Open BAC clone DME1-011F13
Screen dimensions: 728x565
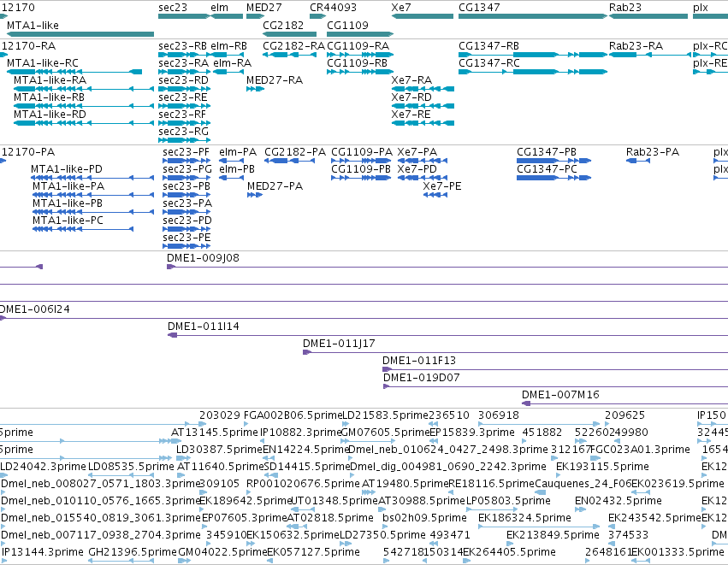click(419, 361)
